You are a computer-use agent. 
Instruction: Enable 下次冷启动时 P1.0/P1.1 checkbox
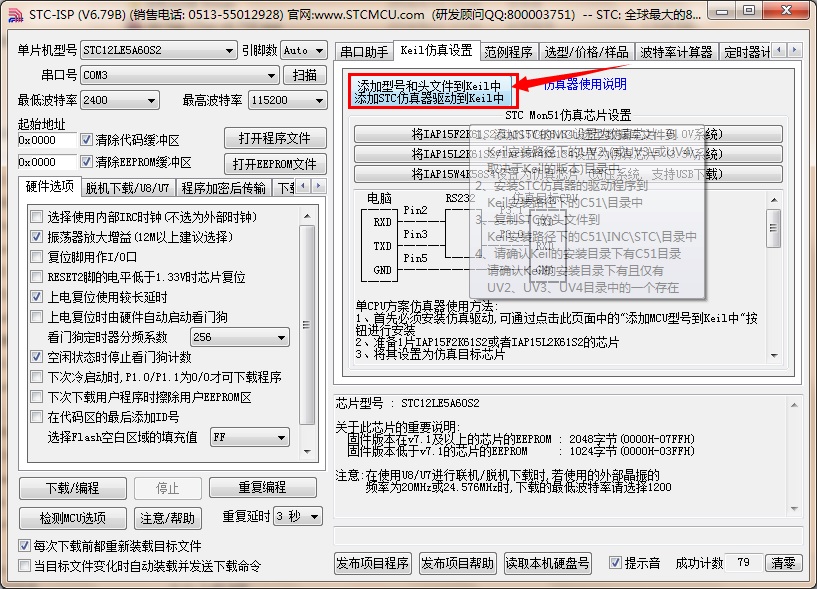tap(36, 377)
